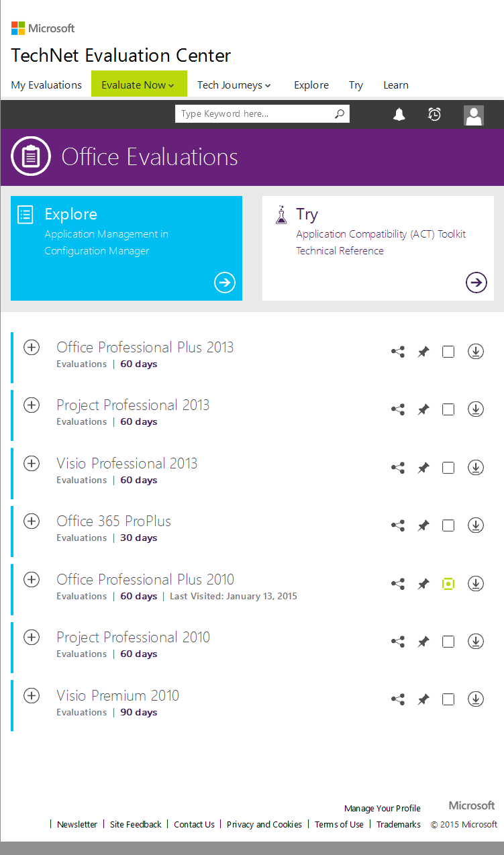Open the Application Compatibility Toolkit Try tile

click(x=476, y=283)
